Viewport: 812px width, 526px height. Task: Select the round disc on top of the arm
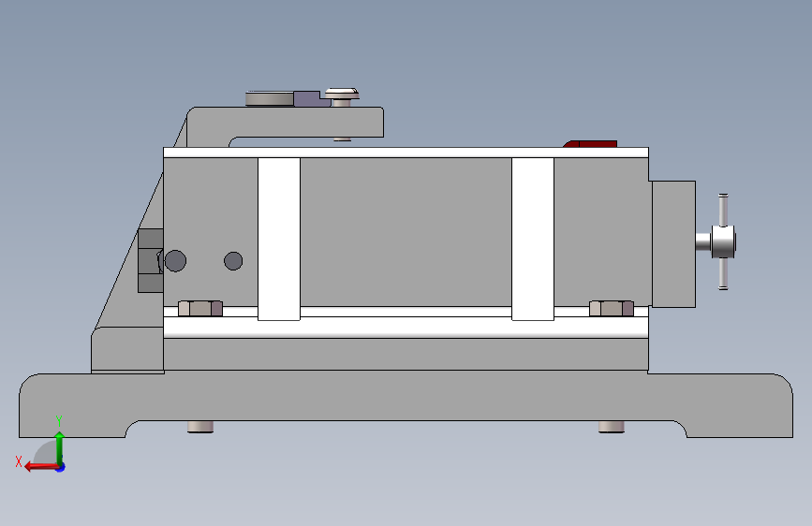point(270,99)
